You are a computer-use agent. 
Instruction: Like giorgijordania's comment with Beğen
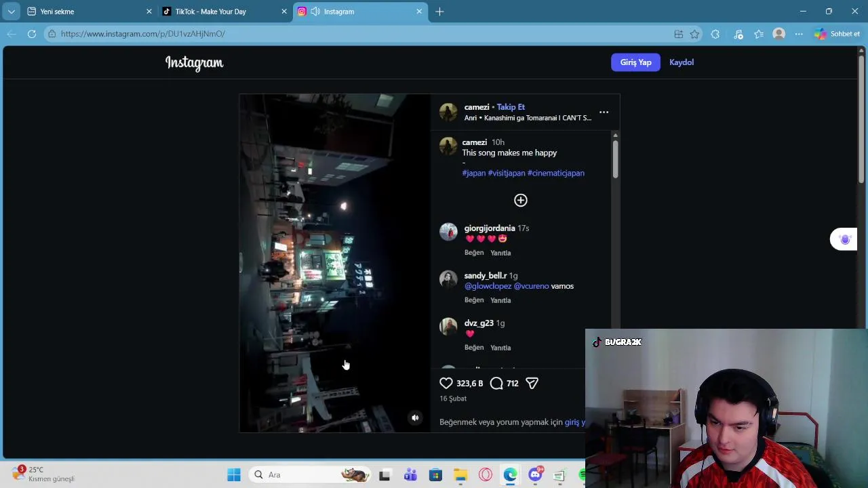tap(474, 253)
